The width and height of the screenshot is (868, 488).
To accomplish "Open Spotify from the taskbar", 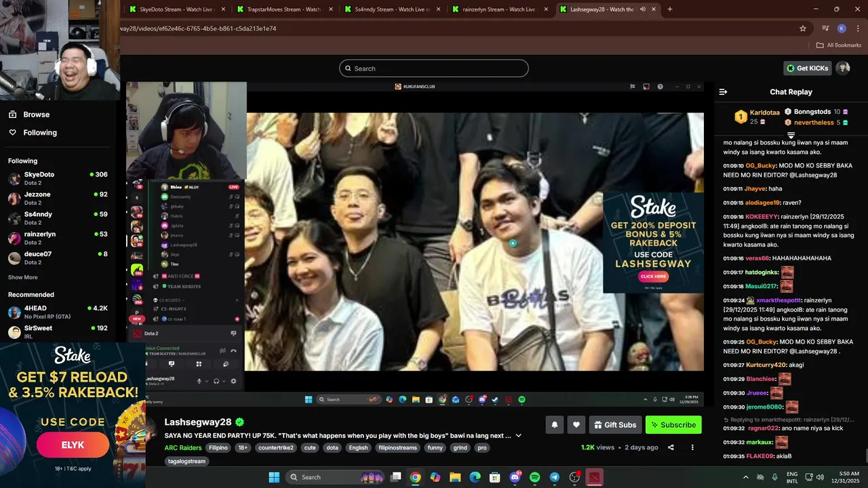I will coord(534,477).
